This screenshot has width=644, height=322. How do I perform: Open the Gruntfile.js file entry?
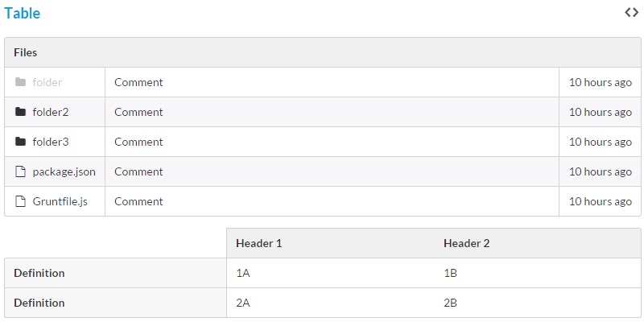(60, 201)
